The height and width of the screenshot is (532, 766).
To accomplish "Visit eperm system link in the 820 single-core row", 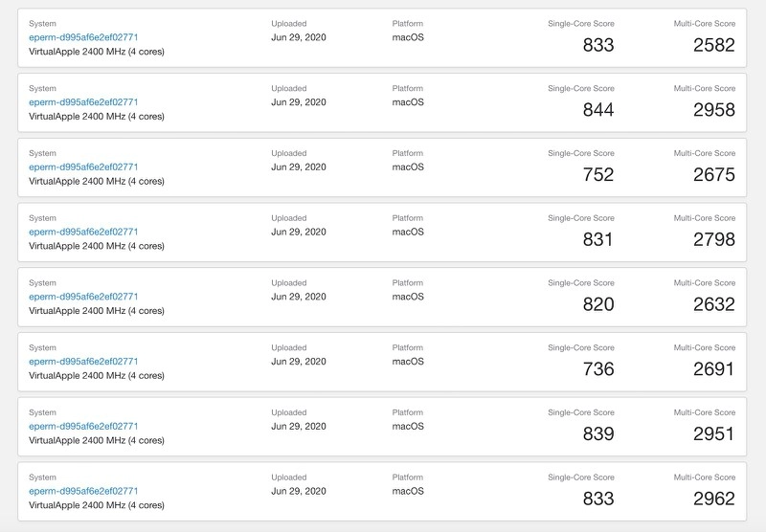I will click(x=83, y=297).
